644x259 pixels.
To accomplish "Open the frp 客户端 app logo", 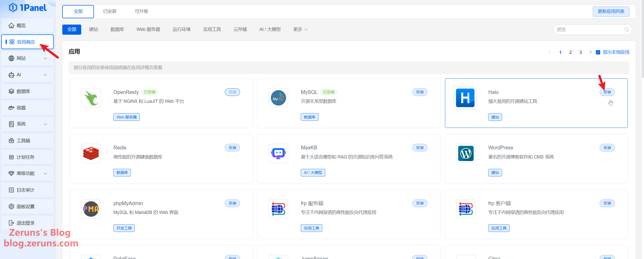I will coord(466,209).
